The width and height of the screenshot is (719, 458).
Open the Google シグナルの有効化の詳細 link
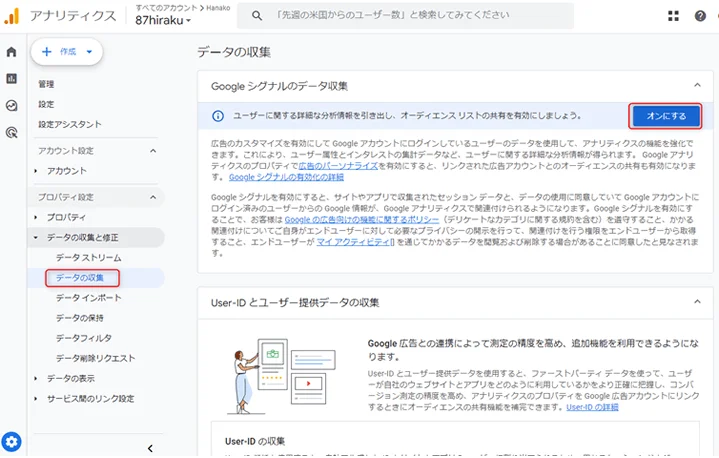(x=286, y=177)
